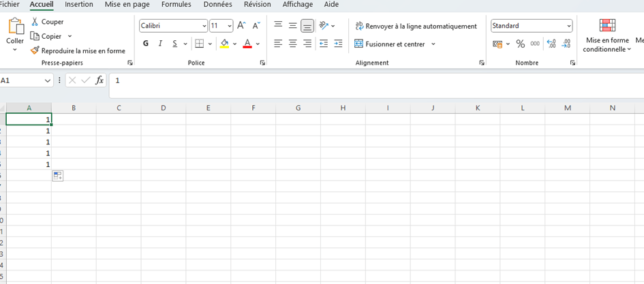644x284 pixels.
Task: Select the column D header
Action: point(163,108)
